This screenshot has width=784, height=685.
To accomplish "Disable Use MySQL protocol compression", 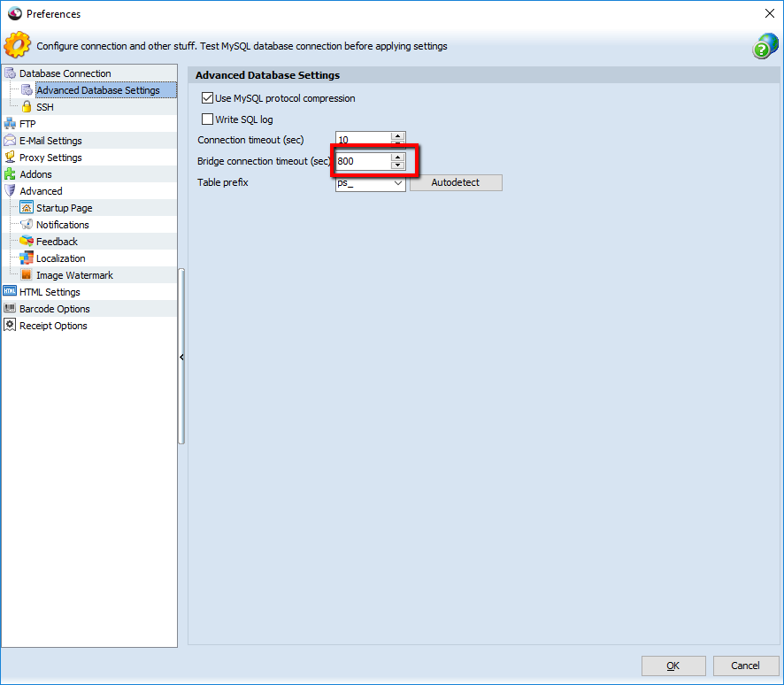I will (x=208, y=98).
